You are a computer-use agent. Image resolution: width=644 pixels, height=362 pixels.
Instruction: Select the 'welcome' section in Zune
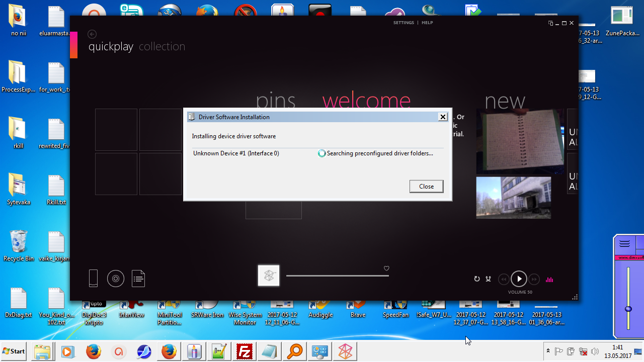366,101
